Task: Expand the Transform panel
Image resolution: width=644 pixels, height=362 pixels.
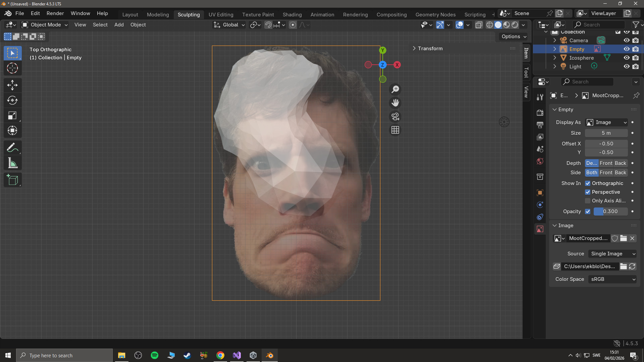Action: [x=430, y=49]
